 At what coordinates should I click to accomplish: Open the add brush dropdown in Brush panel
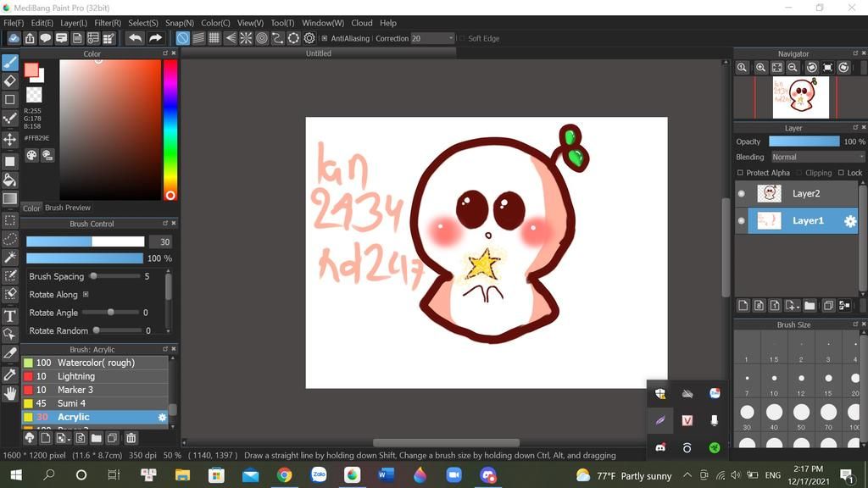coord(63,438)
